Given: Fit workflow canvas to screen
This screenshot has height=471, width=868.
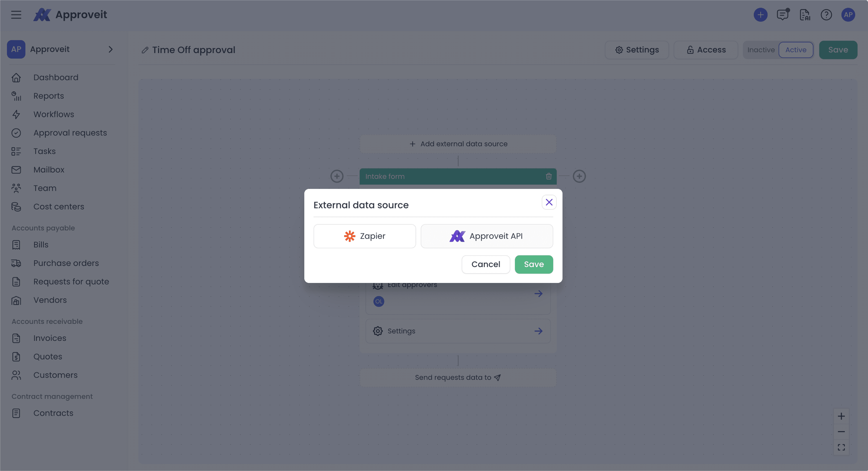Looking at the screenshot, I should [x=841, y=447].
